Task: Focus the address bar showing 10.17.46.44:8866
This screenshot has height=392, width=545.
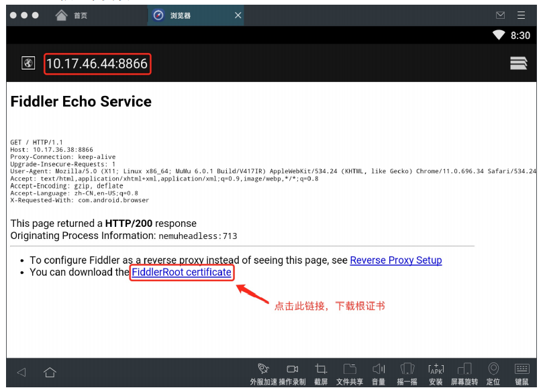Action: pyautogui.click(x=97, y=64)
